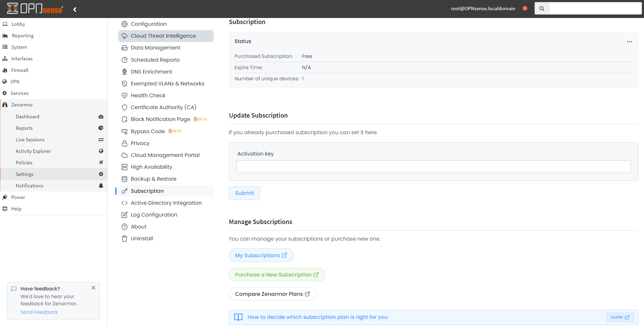Click the About question mark icon
Image resolution: width=644 pixels, height=327 pixels.
click(x=125, y=227)
